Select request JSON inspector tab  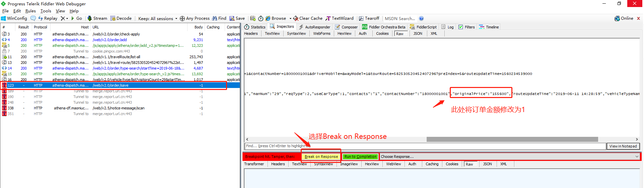(418, 33)
